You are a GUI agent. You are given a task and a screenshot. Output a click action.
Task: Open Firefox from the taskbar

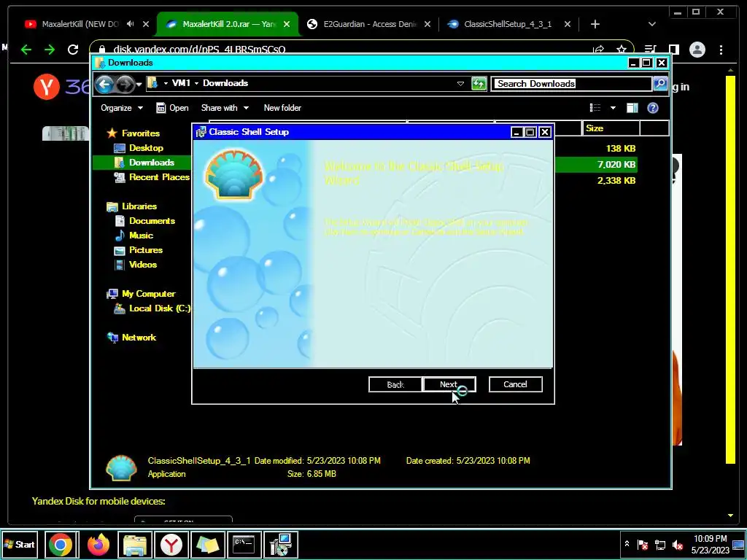point(98,545)
